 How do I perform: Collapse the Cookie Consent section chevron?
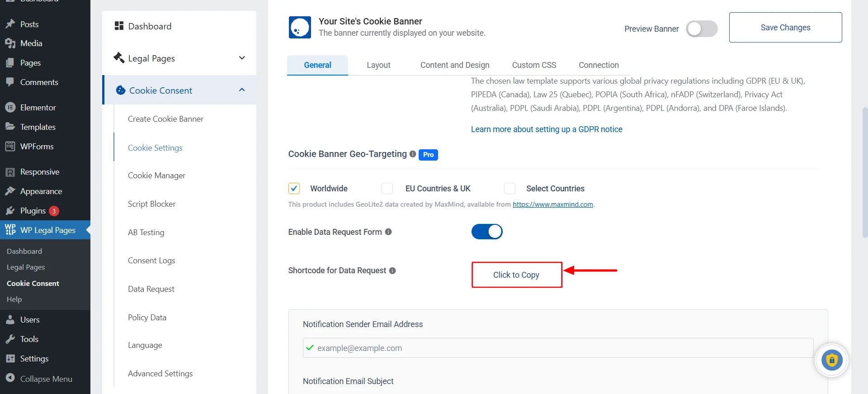coord(242,90)
